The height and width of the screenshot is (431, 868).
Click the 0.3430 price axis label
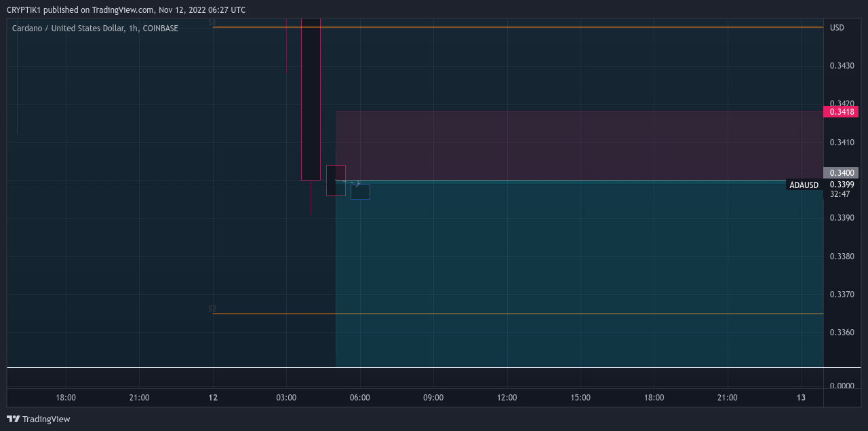(x=842, y=66)
